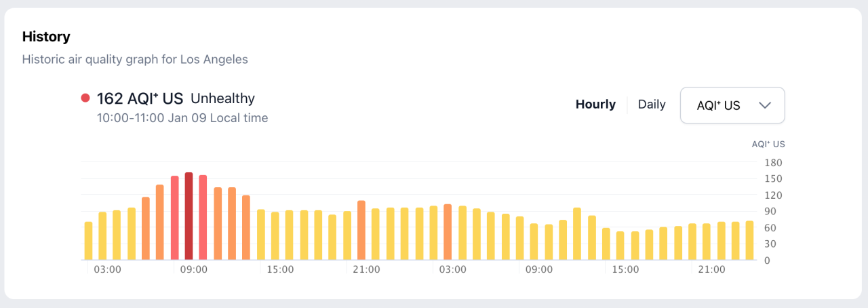Click the History section heading

46,37
